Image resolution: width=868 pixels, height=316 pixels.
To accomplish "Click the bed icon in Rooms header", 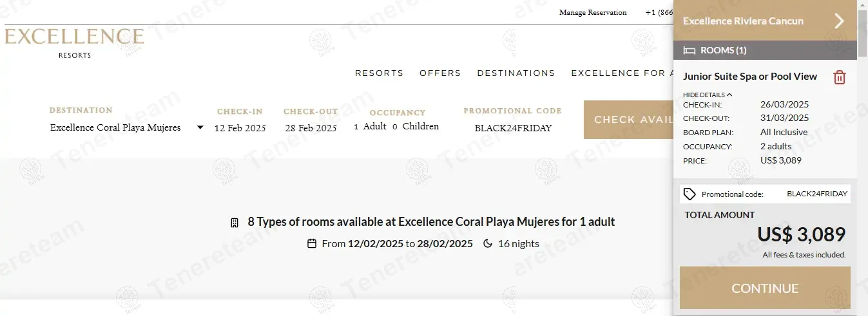I will point(690,50).
